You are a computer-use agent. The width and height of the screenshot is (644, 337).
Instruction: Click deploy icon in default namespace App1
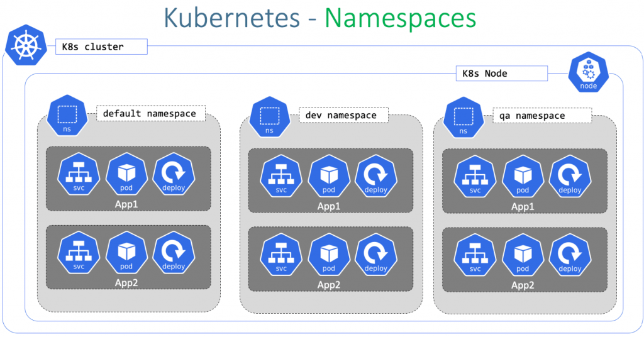pyautogui.click(x=174, y=174)
